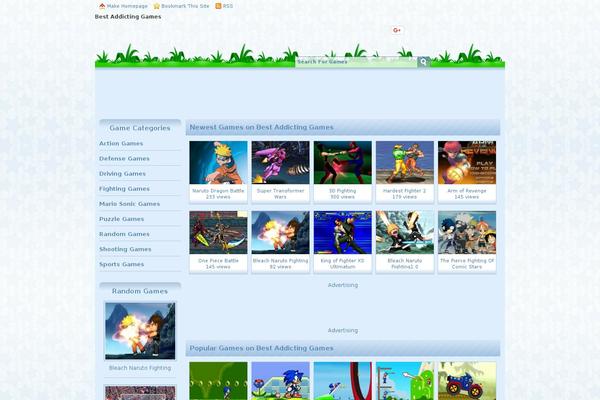Open the Shooting Games category
This screenshot has width=600, height=400.
[125, 249]
